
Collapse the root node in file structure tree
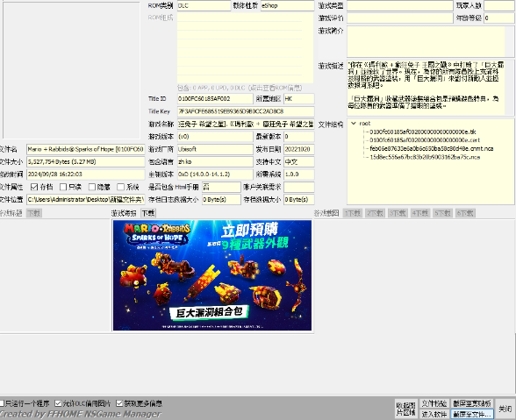click(354, 124)
